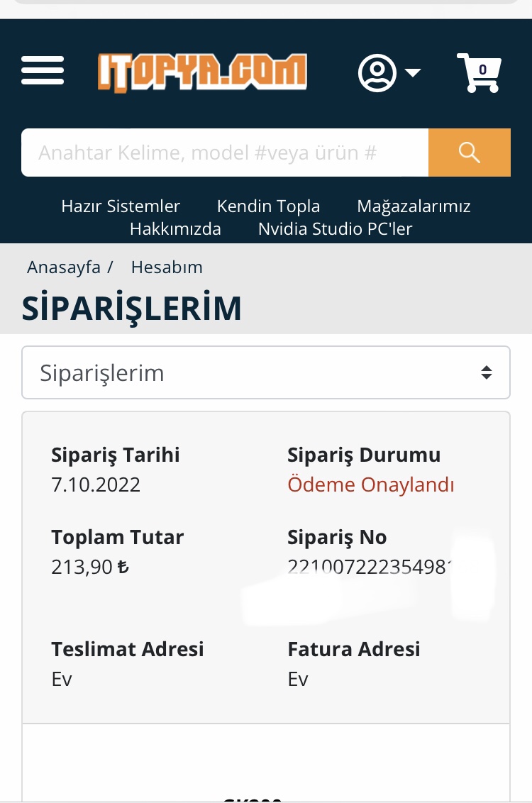The image size is (532, 803).
Task: Click the Siparişlerim select arrows
Action: pyautogui.click(x=487, y=372)
